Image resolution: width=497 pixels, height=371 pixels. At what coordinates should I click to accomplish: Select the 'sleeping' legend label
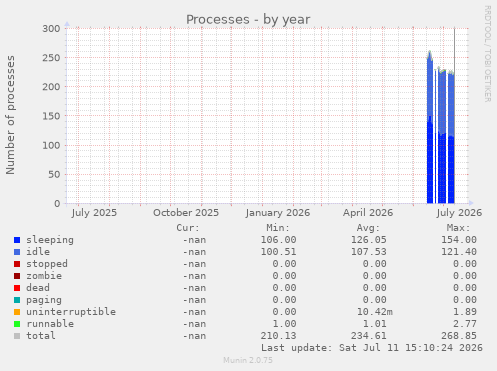tap(50, 240)
